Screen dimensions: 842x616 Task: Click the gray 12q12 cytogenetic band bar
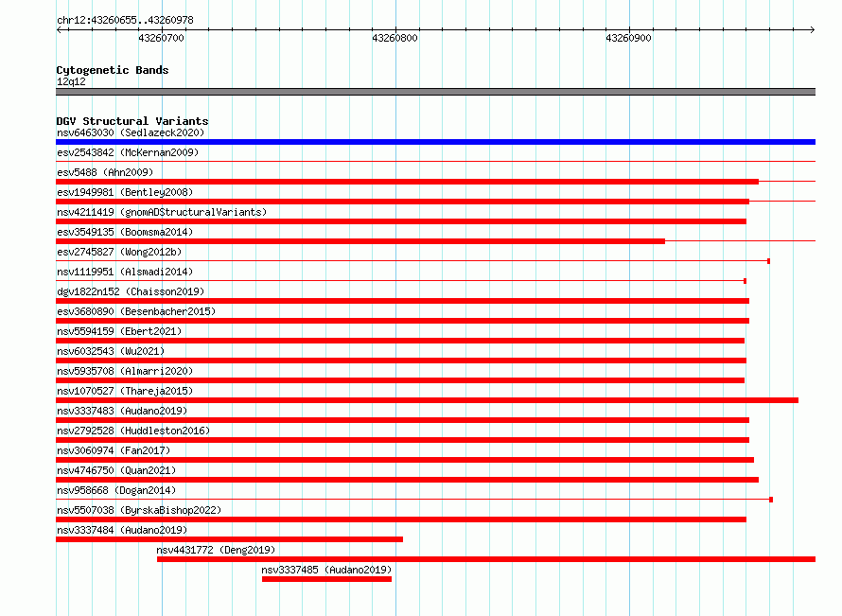pos(435,92)
